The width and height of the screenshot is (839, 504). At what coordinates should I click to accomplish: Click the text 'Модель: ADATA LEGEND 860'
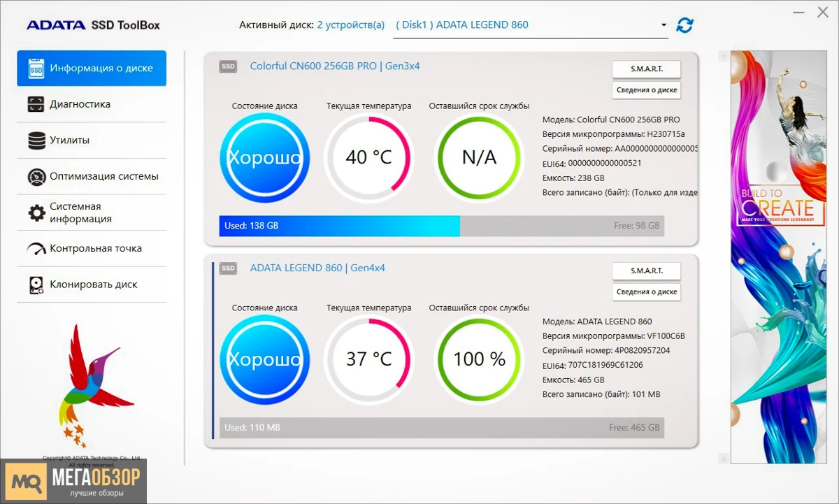(597, 322)
